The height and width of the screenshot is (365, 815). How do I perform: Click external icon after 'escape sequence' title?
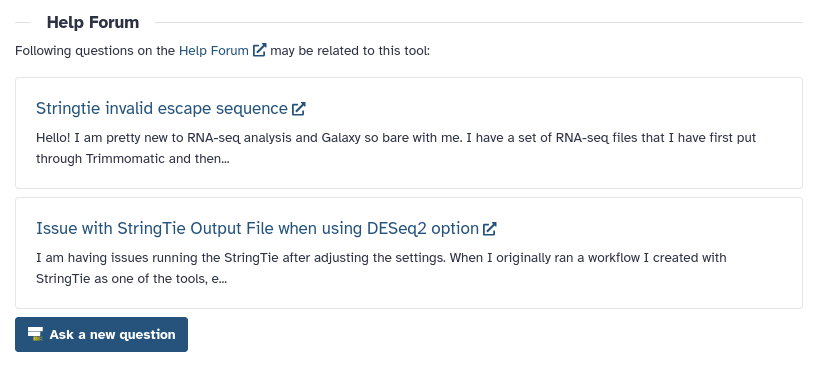pos(298,109)
